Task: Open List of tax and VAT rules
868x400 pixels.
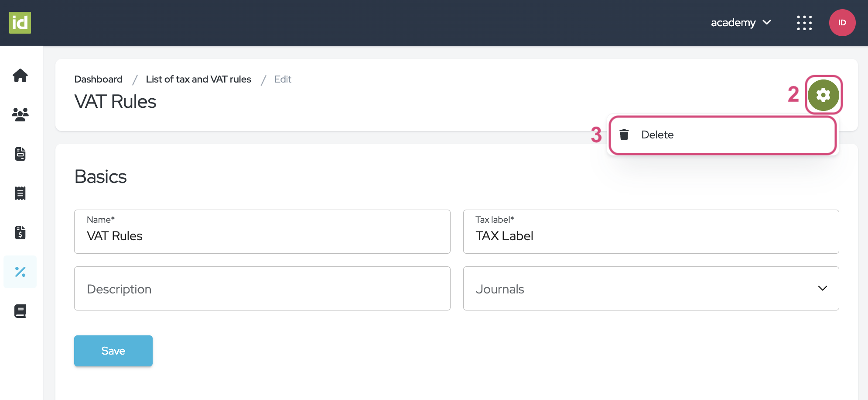Action: [x=198, y=79]
